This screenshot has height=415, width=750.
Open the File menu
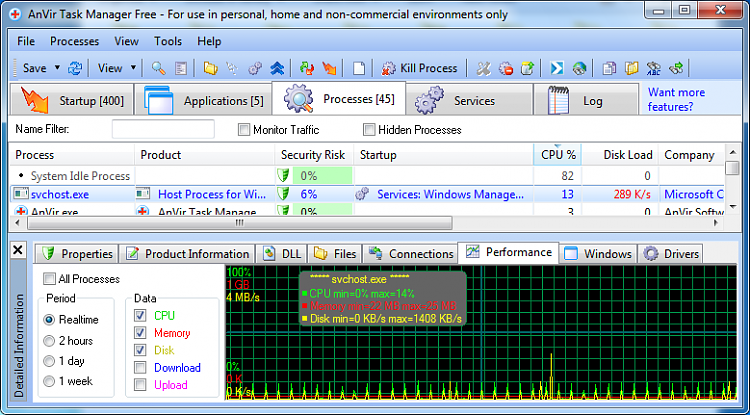tap(26, 41)
